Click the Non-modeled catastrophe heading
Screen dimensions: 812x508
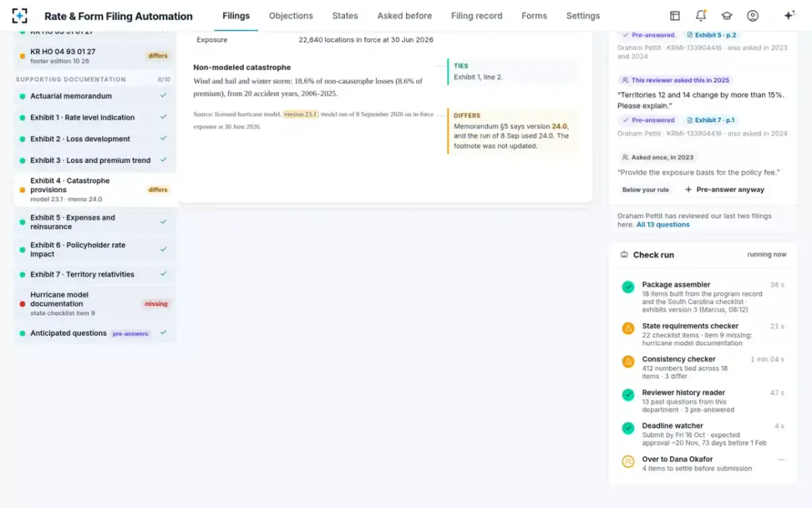point(242,67)
